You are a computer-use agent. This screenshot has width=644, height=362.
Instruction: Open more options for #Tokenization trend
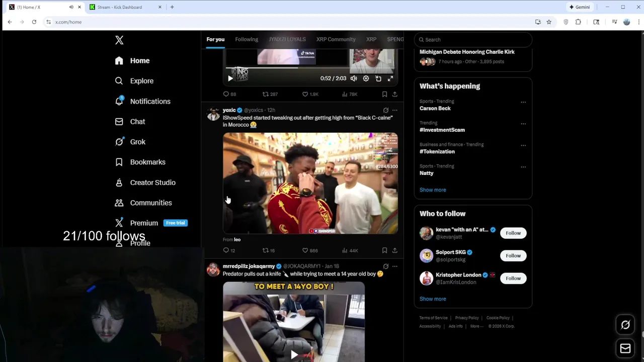click(523, 145)
